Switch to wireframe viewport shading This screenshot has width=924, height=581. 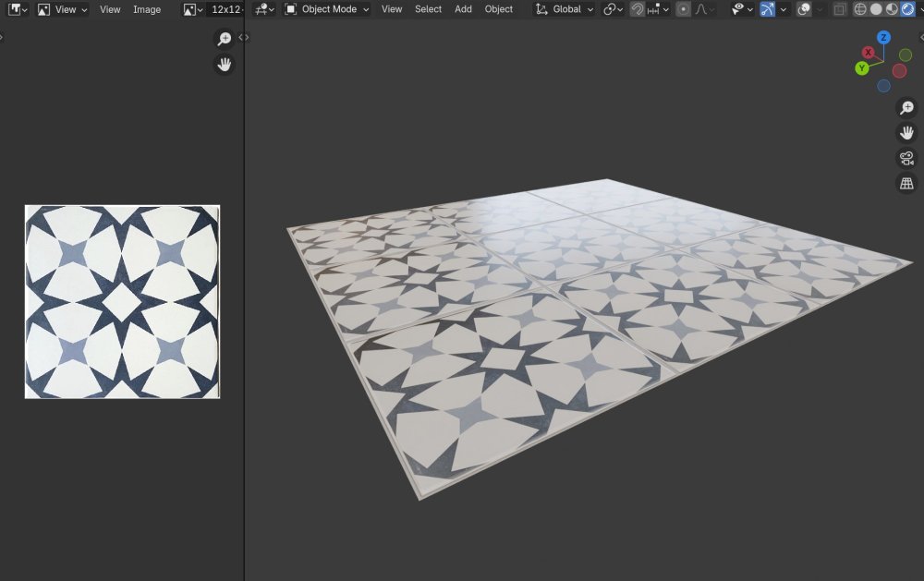pos(860,9)
